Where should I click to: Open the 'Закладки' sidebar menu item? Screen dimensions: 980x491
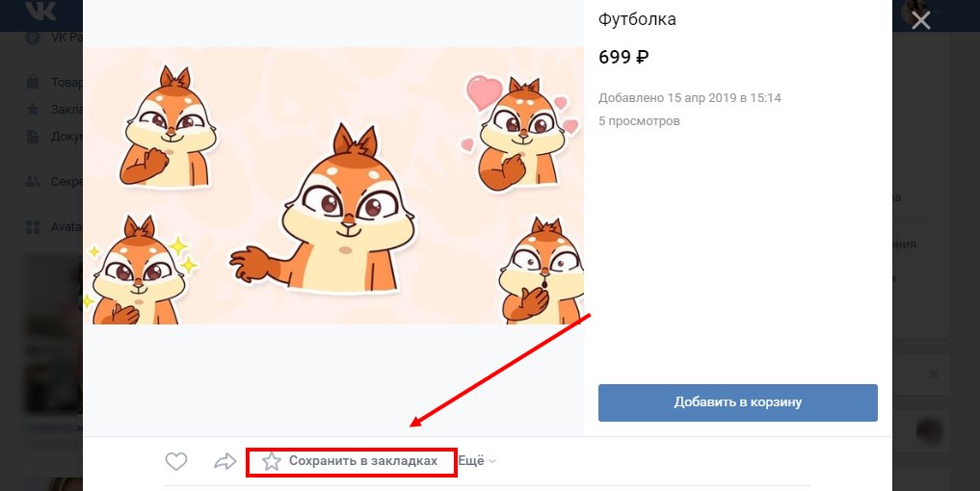click(66, 109)
